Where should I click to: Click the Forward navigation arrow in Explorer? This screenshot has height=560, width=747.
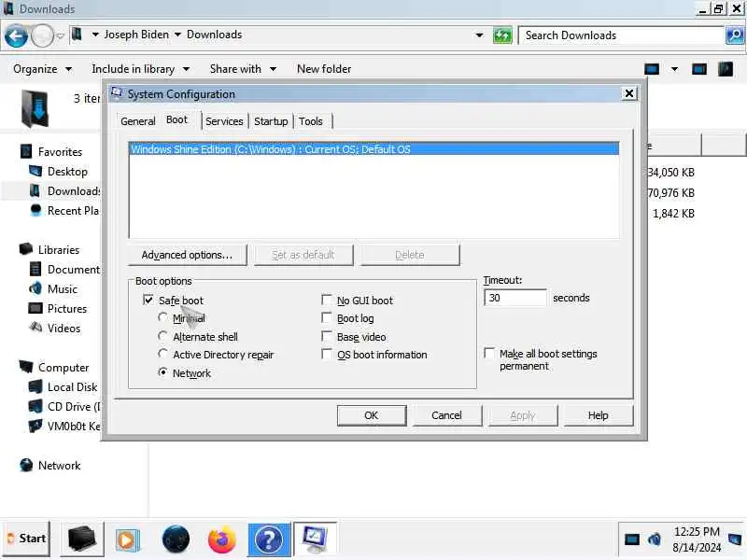42,35
